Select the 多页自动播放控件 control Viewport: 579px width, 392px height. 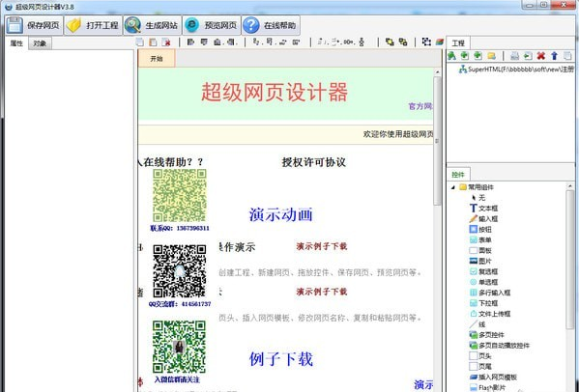[x=499, y=346]
